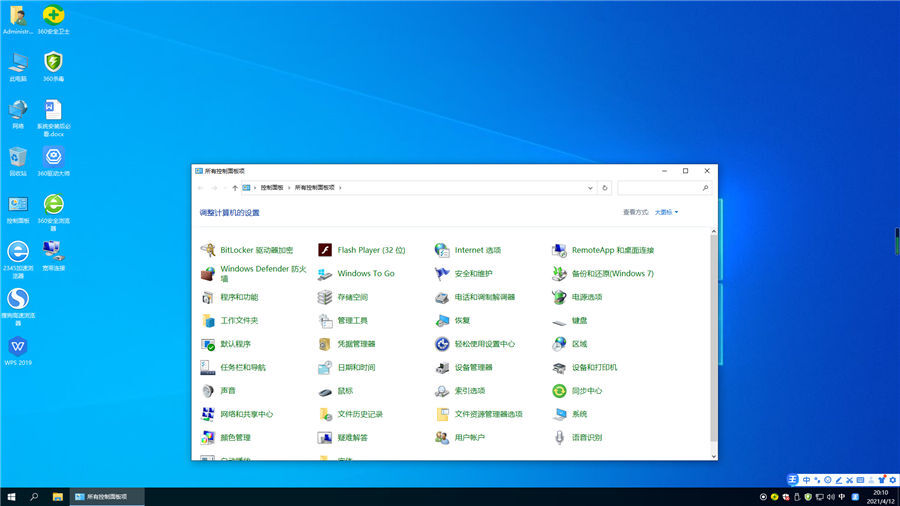Screen dimensions: 900x506
Task: Open the address bar history dropdown
Action: [x=591, y=187]
